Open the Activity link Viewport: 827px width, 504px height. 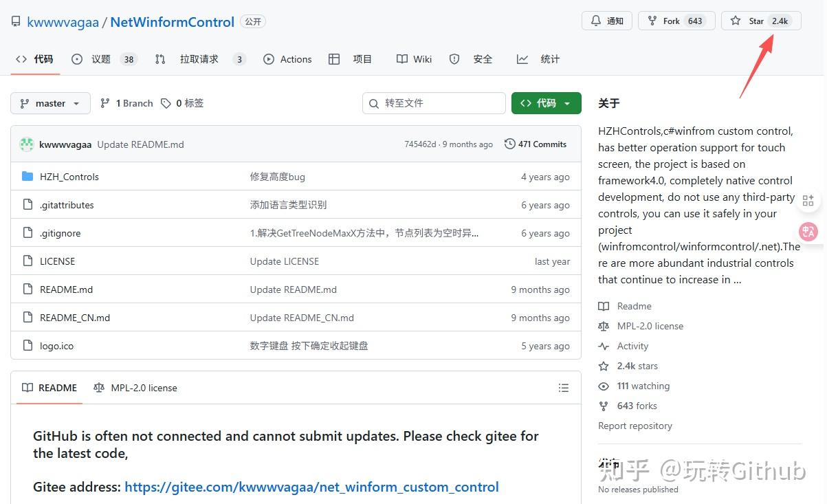tap(624, 346)
